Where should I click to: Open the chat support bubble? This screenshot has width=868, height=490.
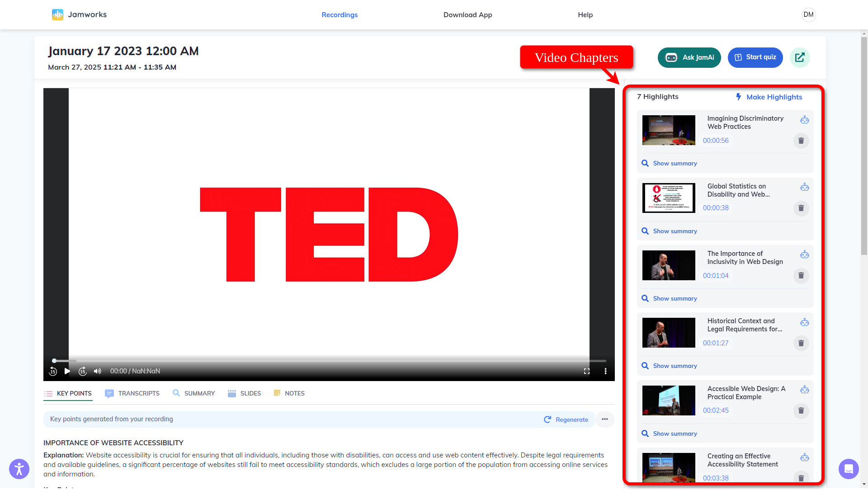tap(849, 469)
